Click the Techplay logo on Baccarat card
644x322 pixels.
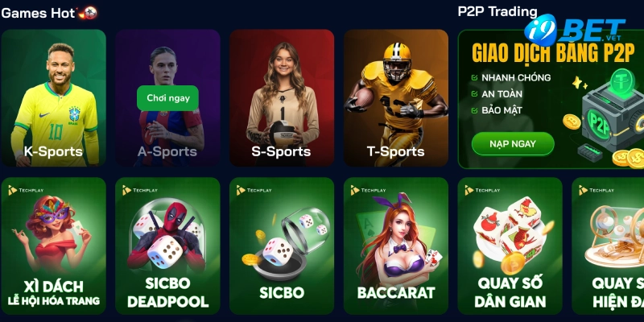pos(369,190)
